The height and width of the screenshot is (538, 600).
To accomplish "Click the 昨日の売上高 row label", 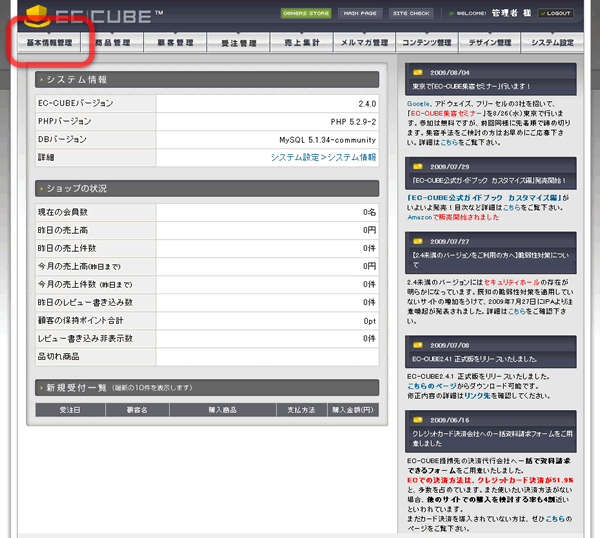I will [63, 230].
